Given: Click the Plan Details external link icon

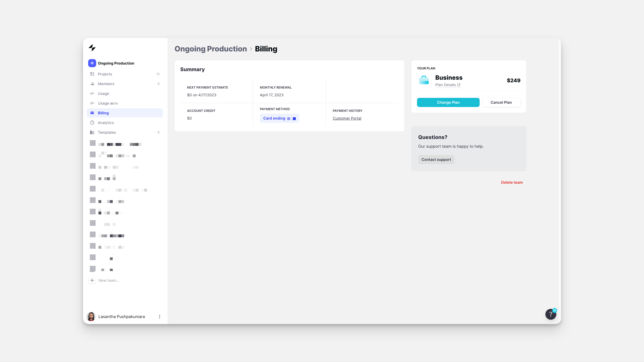Looking at the screenshot, I should pos(459,85).
